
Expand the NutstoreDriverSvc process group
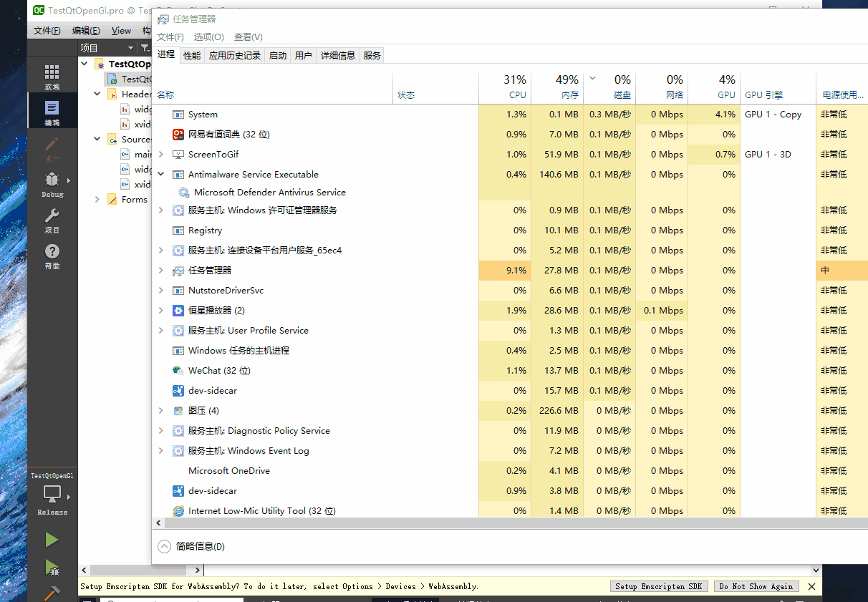pos(161,291)
